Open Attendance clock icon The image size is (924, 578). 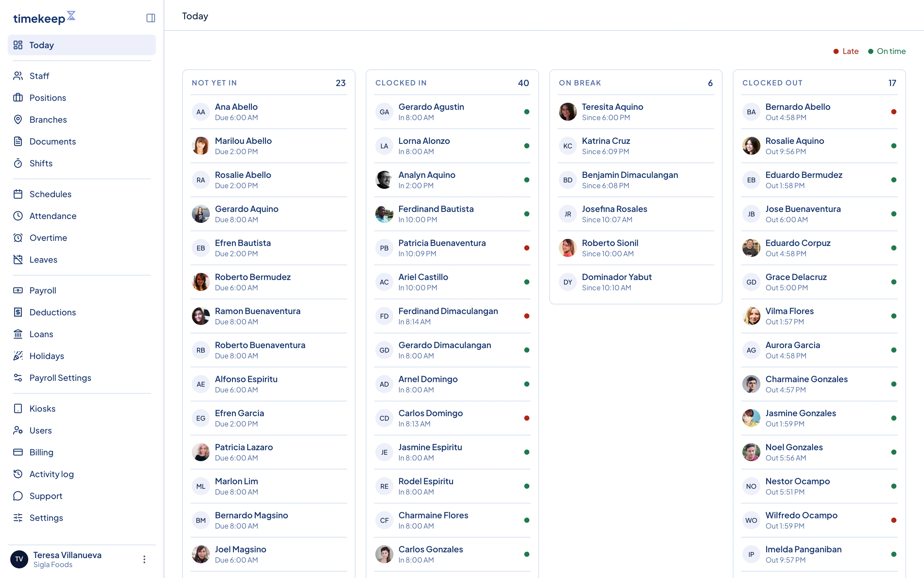click(18, 215)
